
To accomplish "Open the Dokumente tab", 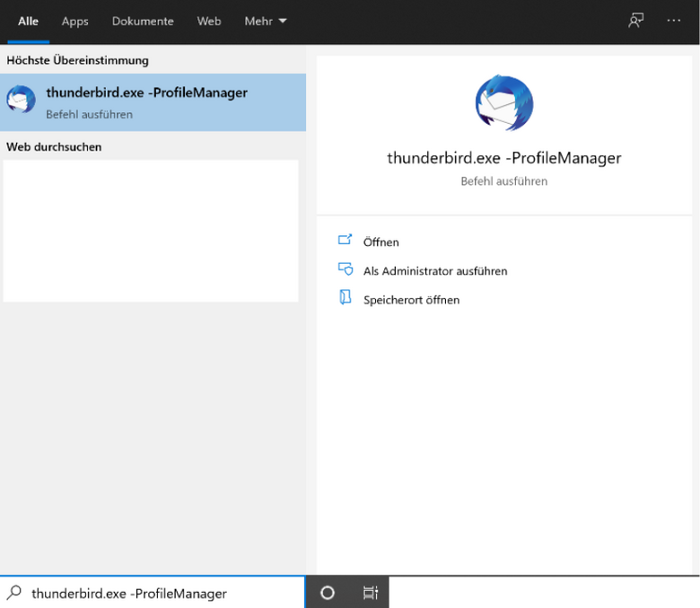I will [x=143, y=21].
